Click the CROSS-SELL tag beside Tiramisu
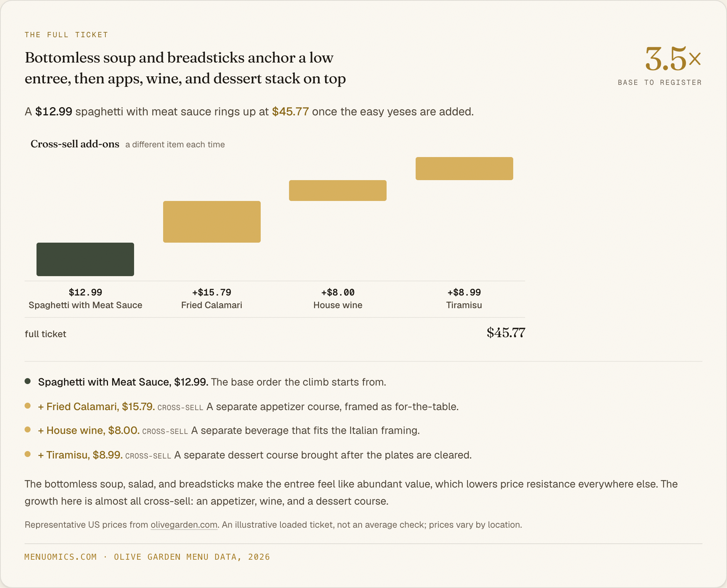This screenshot has width=727, height=588. (148, 456)
